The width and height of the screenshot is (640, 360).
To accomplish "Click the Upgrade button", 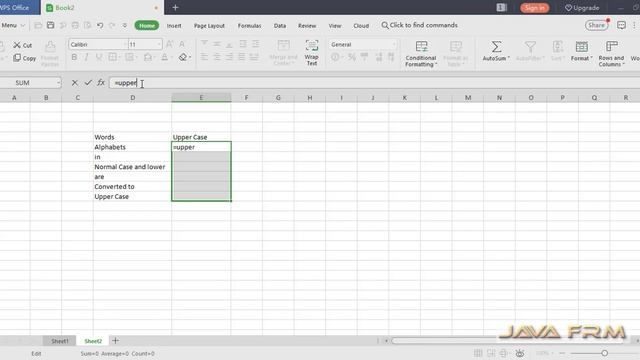I will click(x=582, y=8).
